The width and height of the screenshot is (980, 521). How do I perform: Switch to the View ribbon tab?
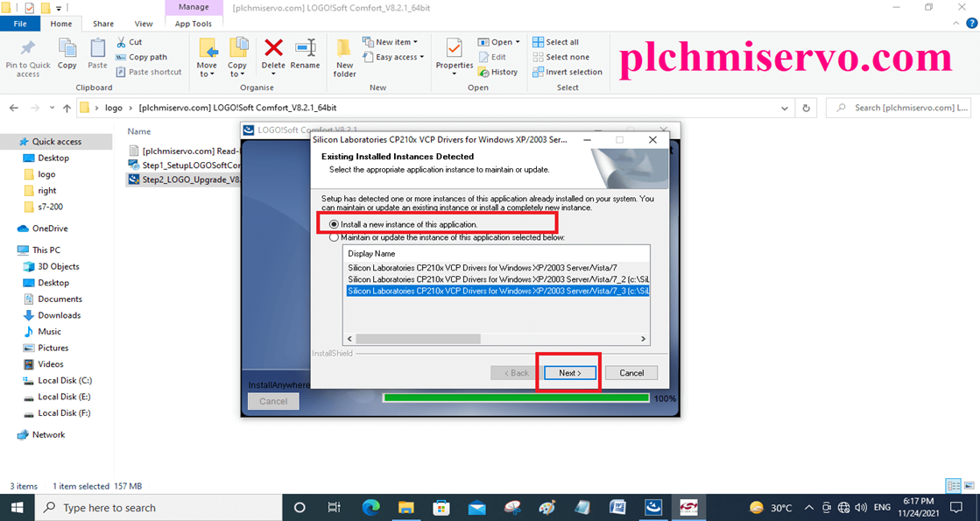[x=143, y=24]
